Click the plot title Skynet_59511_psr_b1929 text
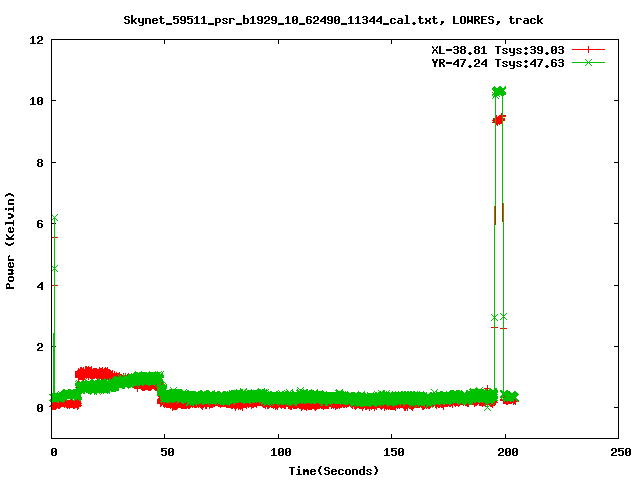 [x=333, y=20]
